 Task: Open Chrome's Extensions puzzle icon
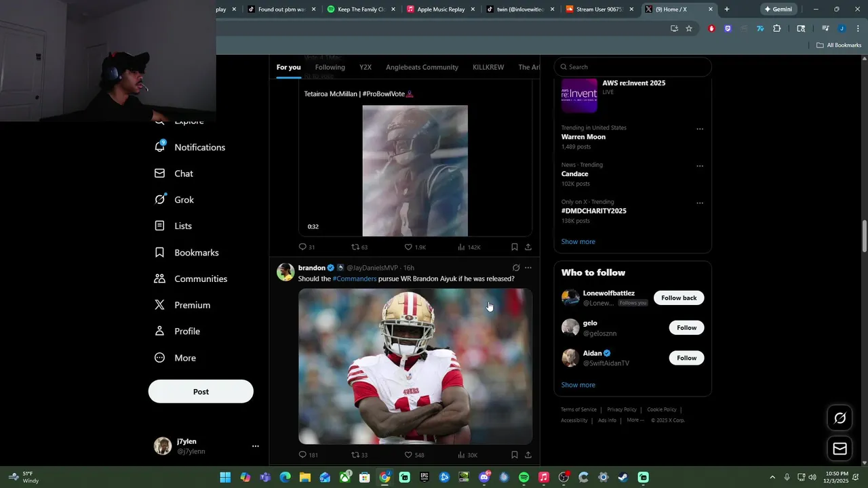pyautogui.click(x=777, y=28)
